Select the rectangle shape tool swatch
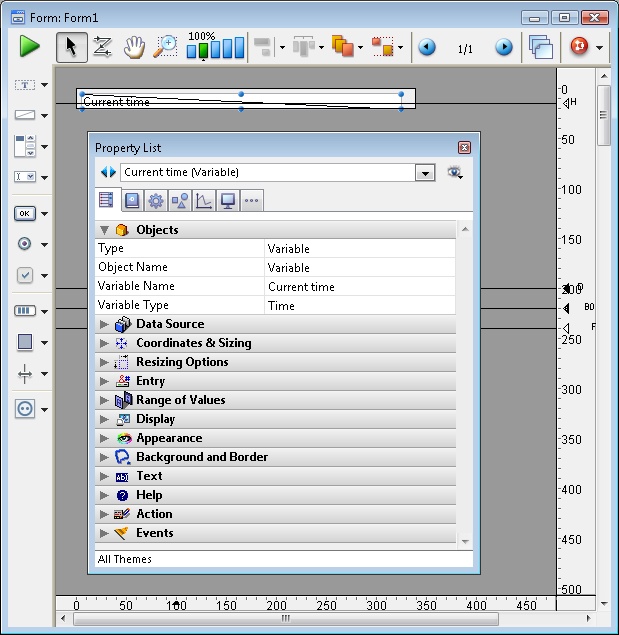Screen dimensions: 619x635 coord(25,342)
